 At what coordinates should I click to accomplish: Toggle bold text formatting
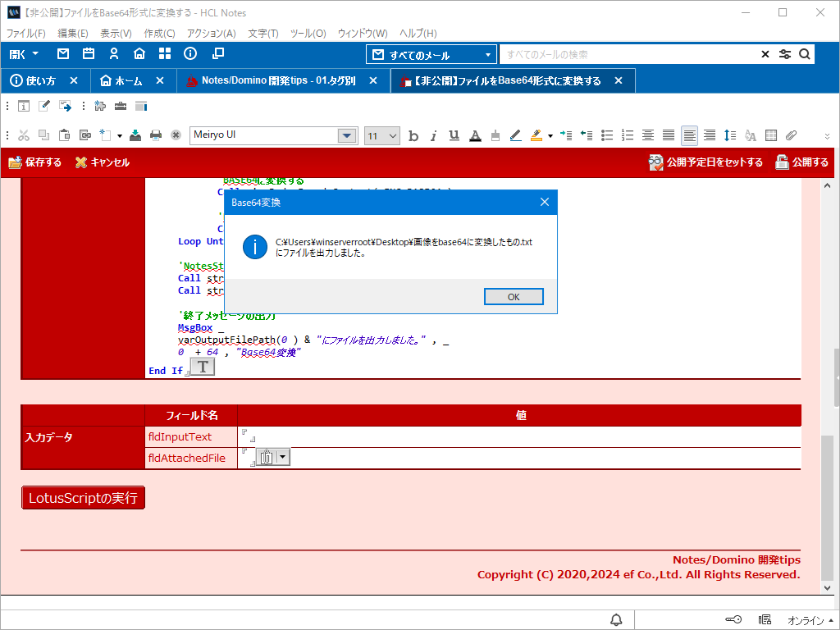click(x=413, y=136)
